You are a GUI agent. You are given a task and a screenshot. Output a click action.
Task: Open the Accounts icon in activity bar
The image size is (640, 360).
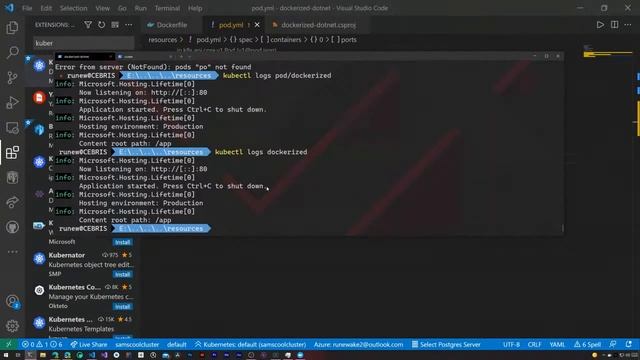(12, 302)
